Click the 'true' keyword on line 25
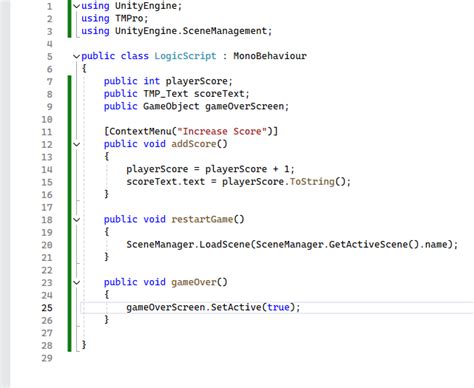Viewport: 474px width, 388px height. click(x=278, y=307)
